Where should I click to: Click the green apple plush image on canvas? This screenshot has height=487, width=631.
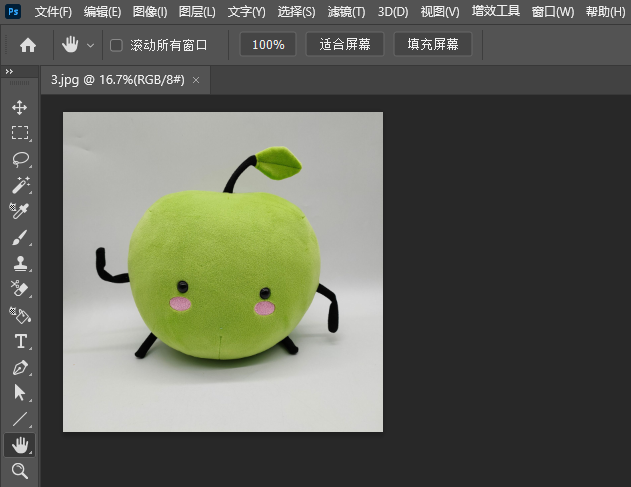click(223, 272)
